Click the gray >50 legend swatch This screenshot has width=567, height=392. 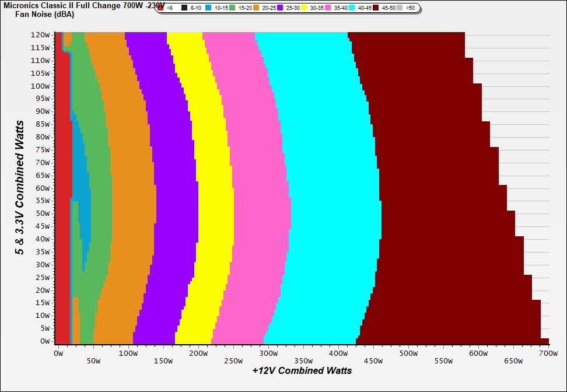coord(400,8)
